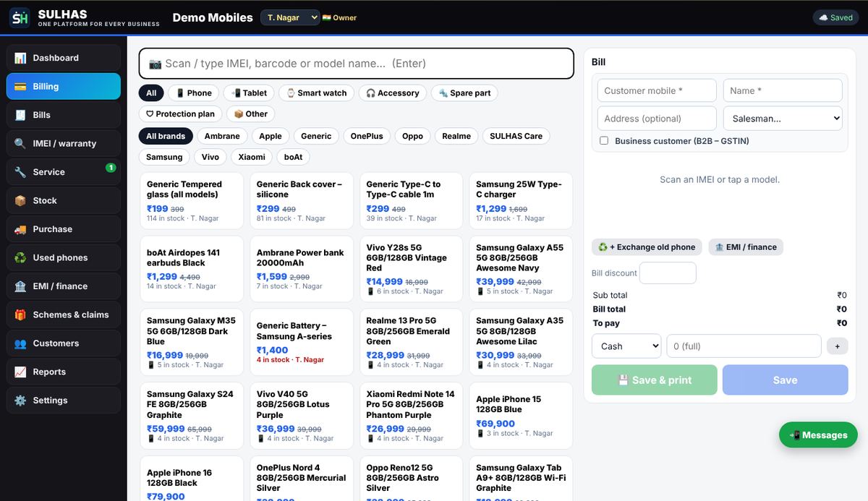This screenshot has width=868, height=501.
Task: Add boAt Airdopes 141 earbuds Black card
Action: click(192, 269)
